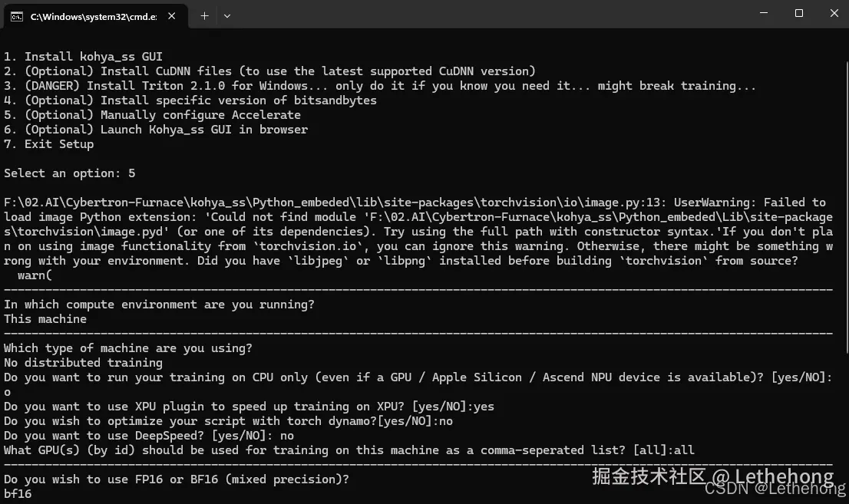The height and width of the screenshot is (504, 849).
Task: Click the 'bf16' entry at the bottom
Action: 18,494
